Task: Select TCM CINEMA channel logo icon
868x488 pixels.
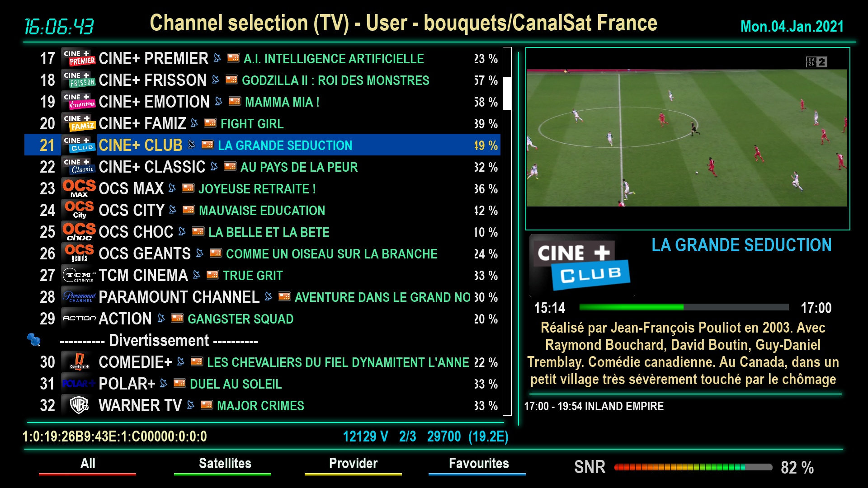Action: coord(80,275)
